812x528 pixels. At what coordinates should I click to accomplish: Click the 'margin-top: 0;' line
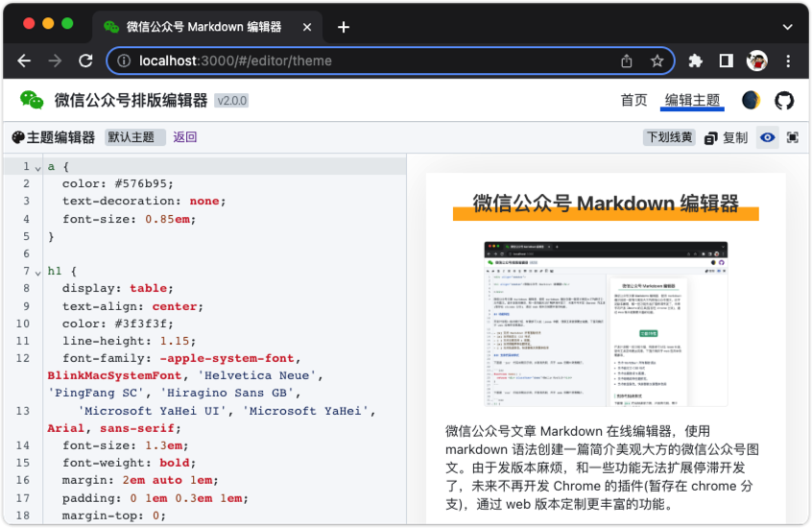point(114,516)
